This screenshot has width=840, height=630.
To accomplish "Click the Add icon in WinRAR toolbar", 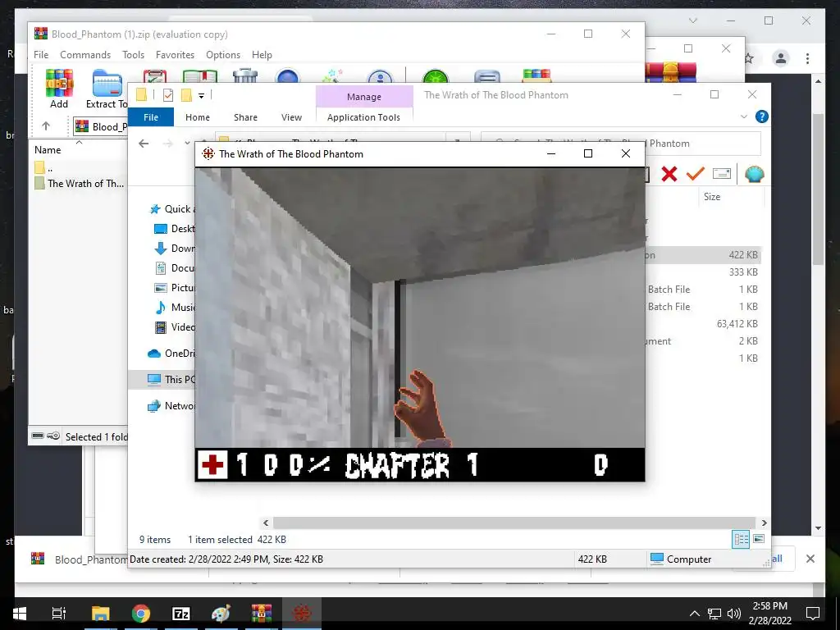I will pos(59,89).
